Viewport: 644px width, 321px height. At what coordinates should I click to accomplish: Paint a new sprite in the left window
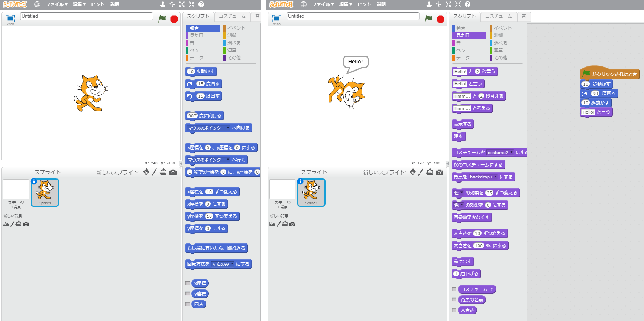154,172
